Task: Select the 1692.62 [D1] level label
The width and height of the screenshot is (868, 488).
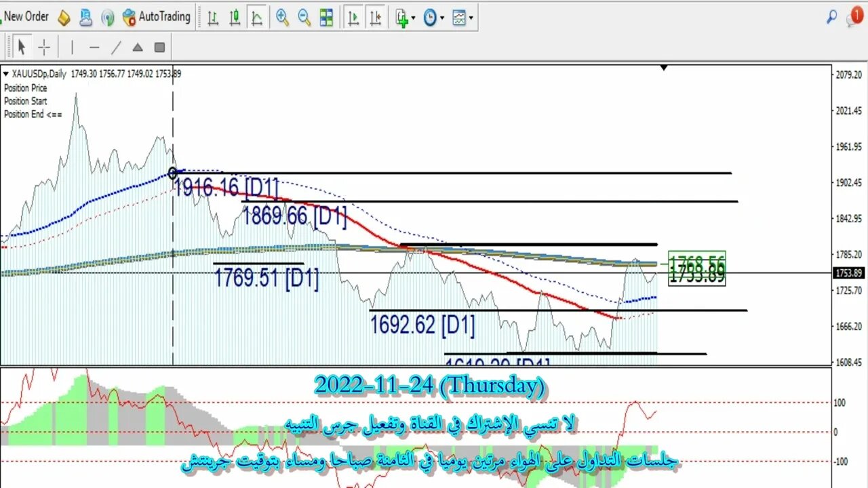Action: 422,325
